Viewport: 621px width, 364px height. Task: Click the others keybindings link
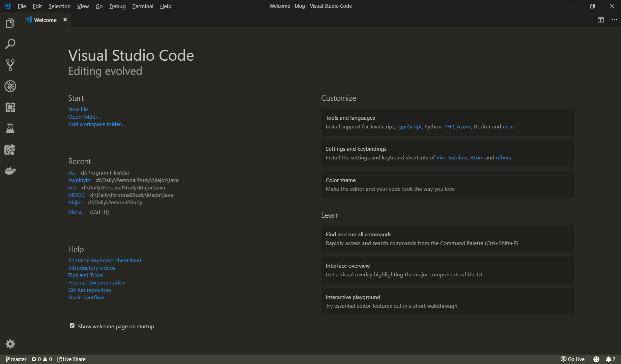[x=503, y=157]
